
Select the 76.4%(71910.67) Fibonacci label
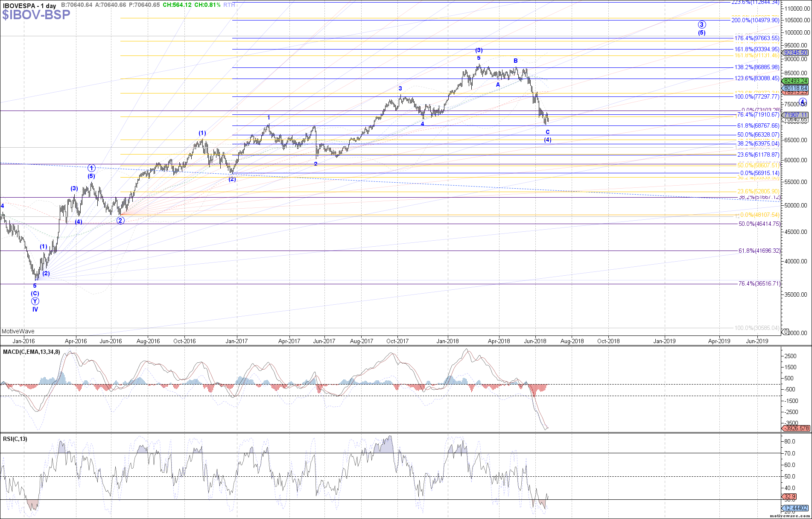[x=758, y=114]
